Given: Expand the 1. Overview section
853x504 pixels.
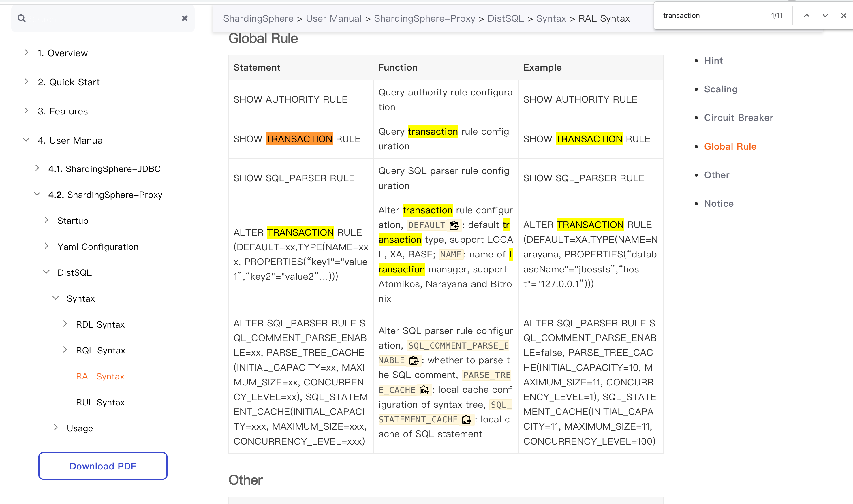Looking at the screenshot, I should click(x=27, y=52).
